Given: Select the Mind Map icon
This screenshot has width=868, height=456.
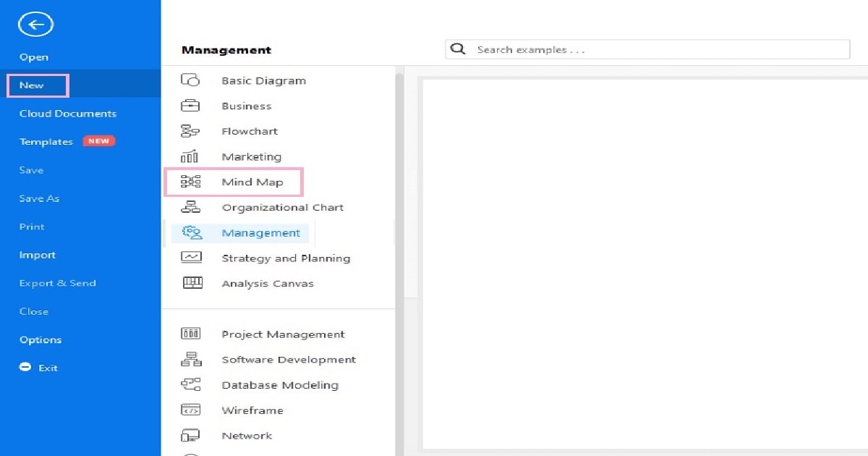Looking at the screenshot, I should tap(190, 182).
